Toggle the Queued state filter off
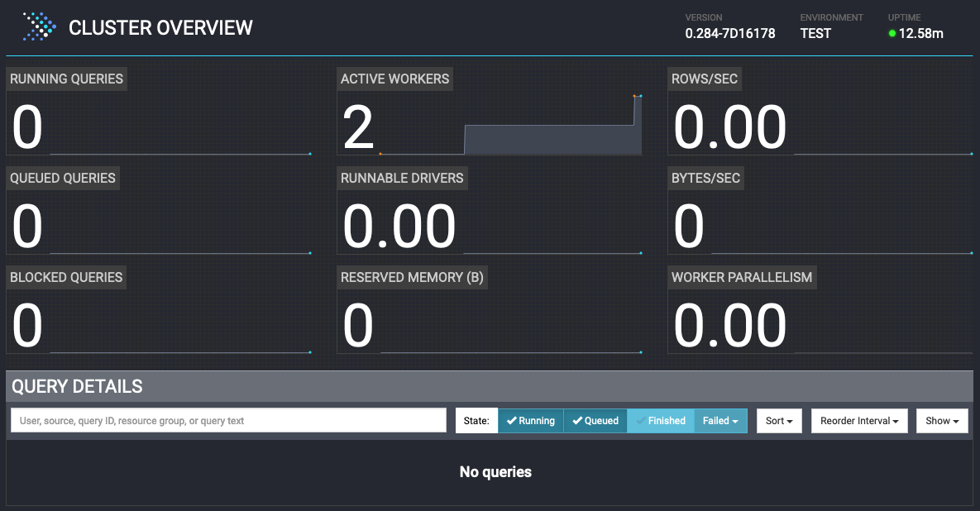980x511 pixels. pyautogui.click(x=595, y=421)
